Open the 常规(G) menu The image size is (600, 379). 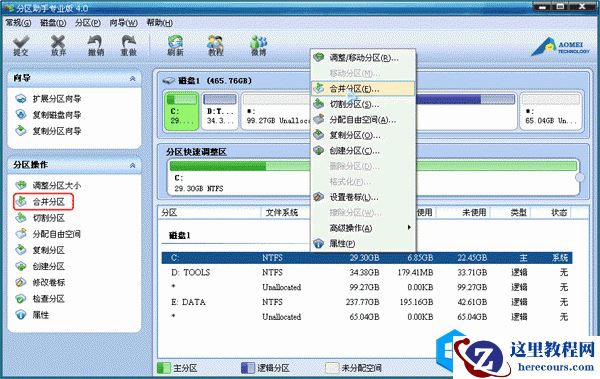[x=18, y=23]
